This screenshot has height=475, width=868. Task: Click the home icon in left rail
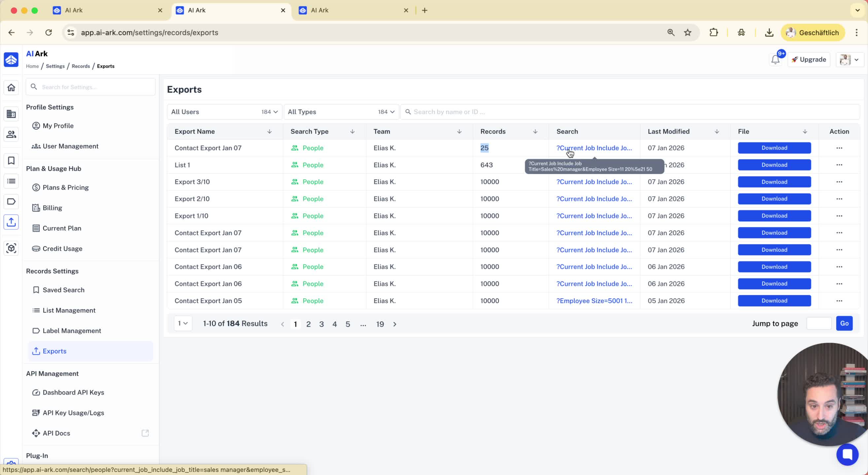(11, 88)
